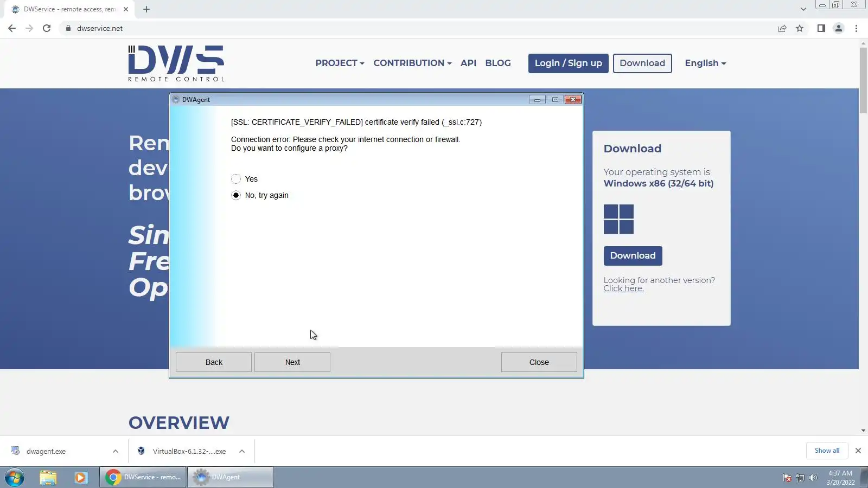Click the address bar padlock icon
The image size is (868, 488).
68,28
